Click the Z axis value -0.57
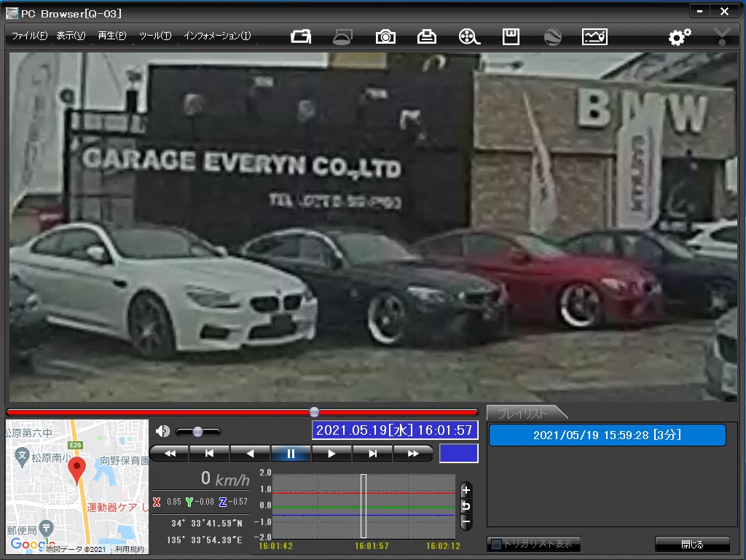This screenshot has height=560, width=746. (238, 502)
